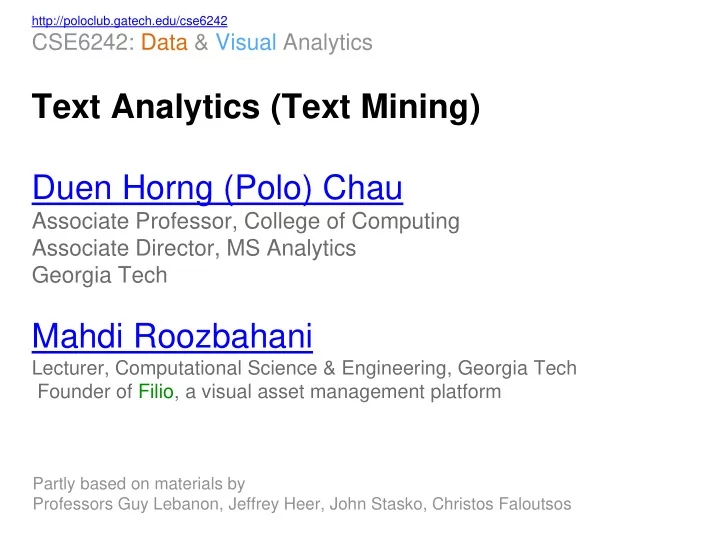Open the Duen Horng (Polo) Chau link
Screen dimensions: 720x541
[217, 187]
